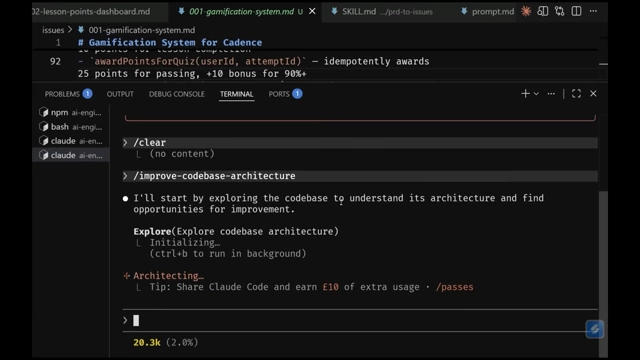Viewport: 640px width, 360px height.
Task: Close the terminal panel
Action: tap(593, 94)
